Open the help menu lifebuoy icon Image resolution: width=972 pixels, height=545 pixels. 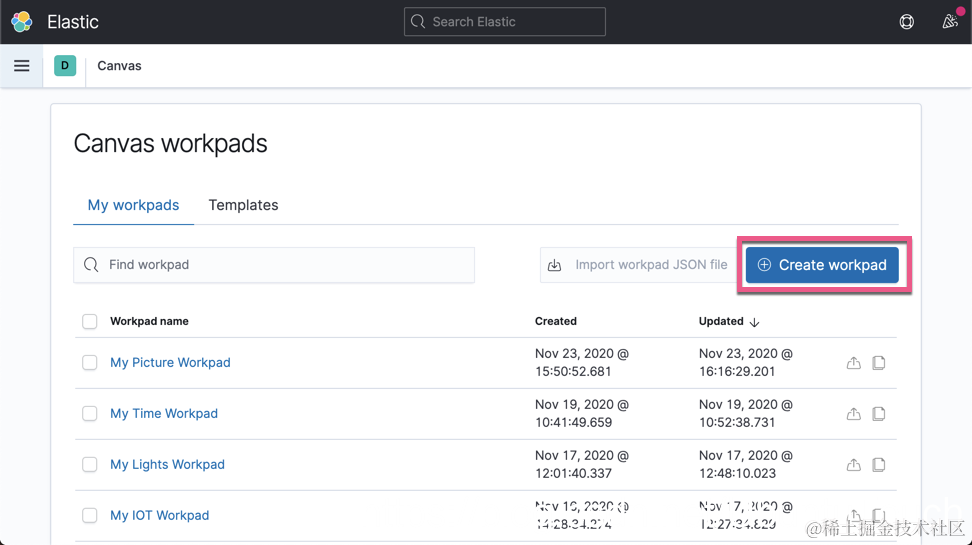pos(906,22)
